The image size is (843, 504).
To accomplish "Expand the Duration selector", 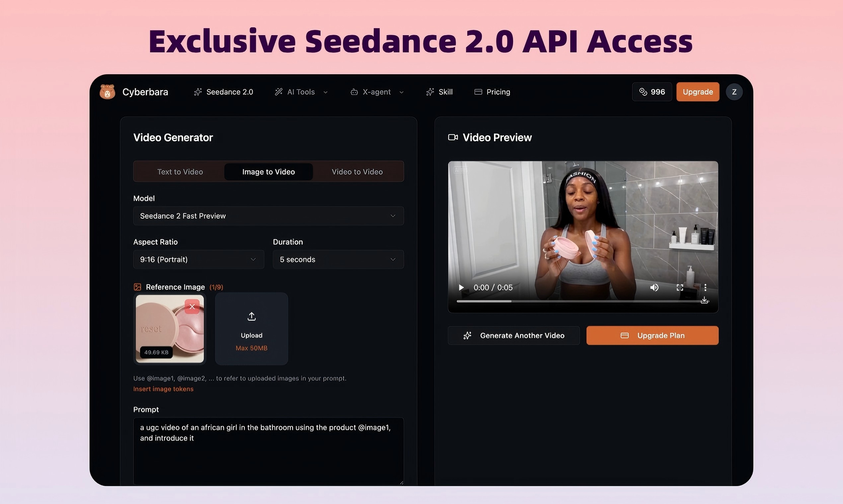I will (338, 259).
